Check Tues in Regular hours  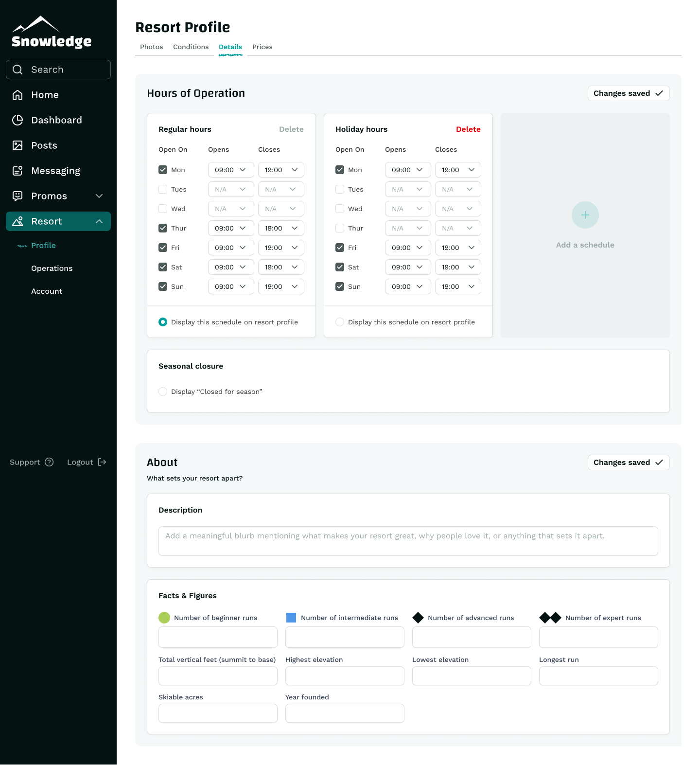click(x=163, y=189)
